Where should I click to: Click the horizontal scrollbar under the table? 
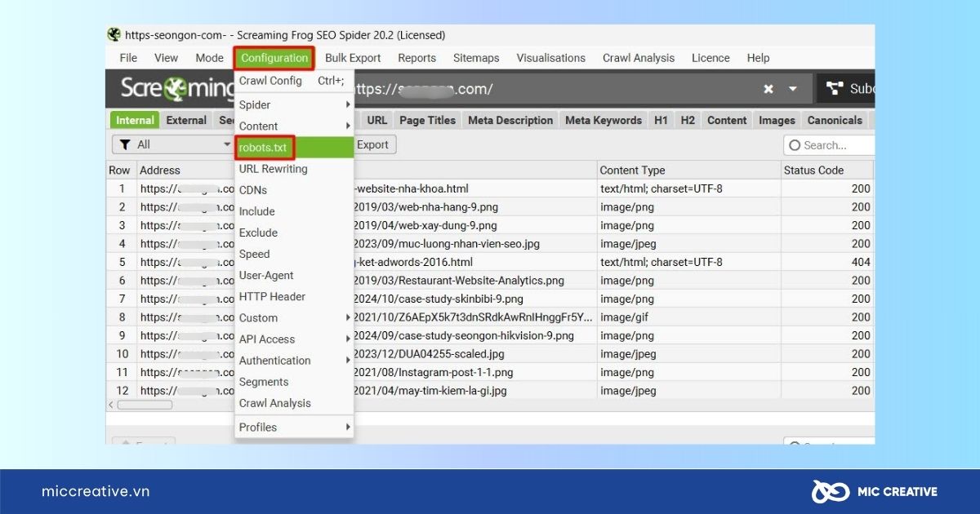tap(145, 405)
